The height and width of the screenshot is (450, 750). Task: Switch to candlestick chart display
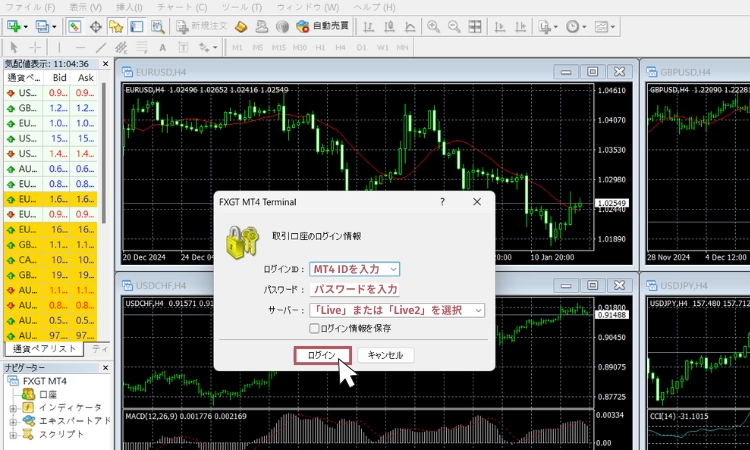click(389, 26)
